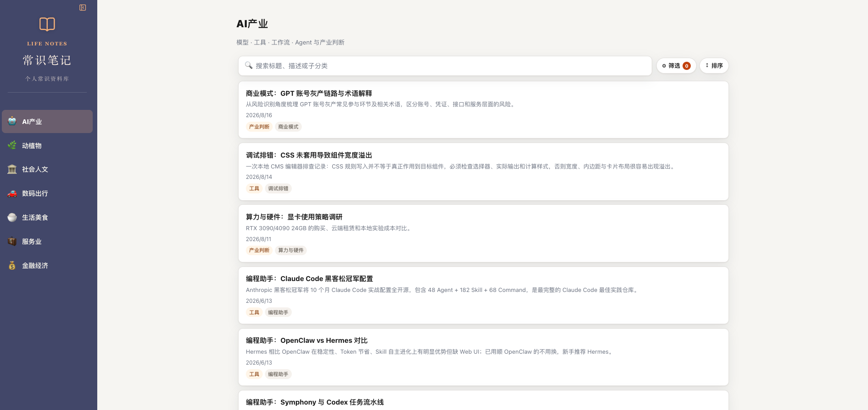Click the magnifier icon in search box
The image size is (868, 410).
pyautogui.click(x=249, y=65)
